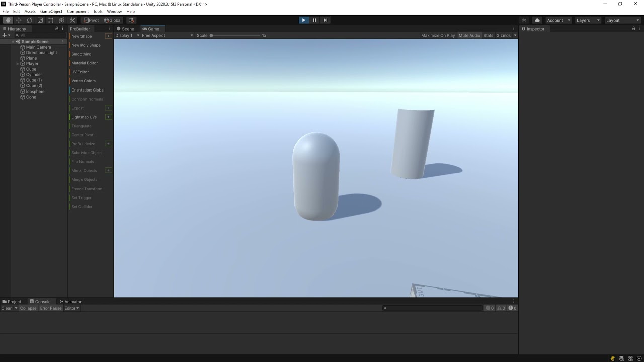The width and height of the screenshot is (644, 362).
Task: Open the Custom Editor Tools icon
Action: (72, 20)
